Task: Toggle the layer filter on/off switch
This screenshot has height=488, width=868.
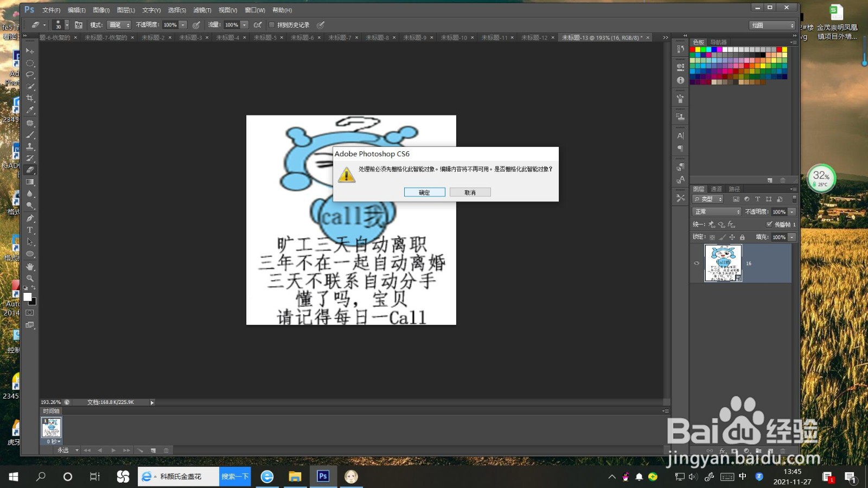Action: pos(794,199)
